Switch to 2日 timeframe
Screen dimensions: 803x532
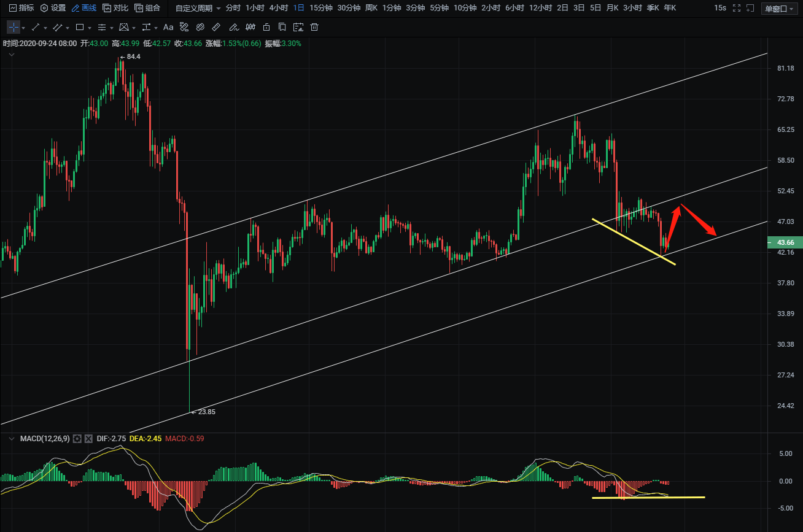tap(562, 8)
